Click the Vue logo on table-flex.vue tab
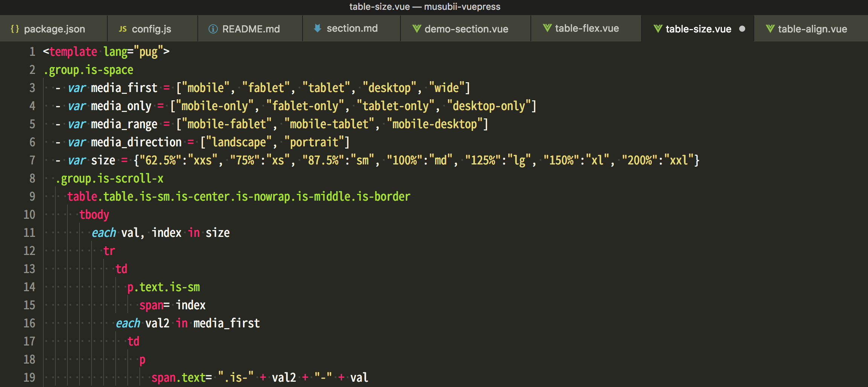The image size is (868, 387). pos(547,28)
